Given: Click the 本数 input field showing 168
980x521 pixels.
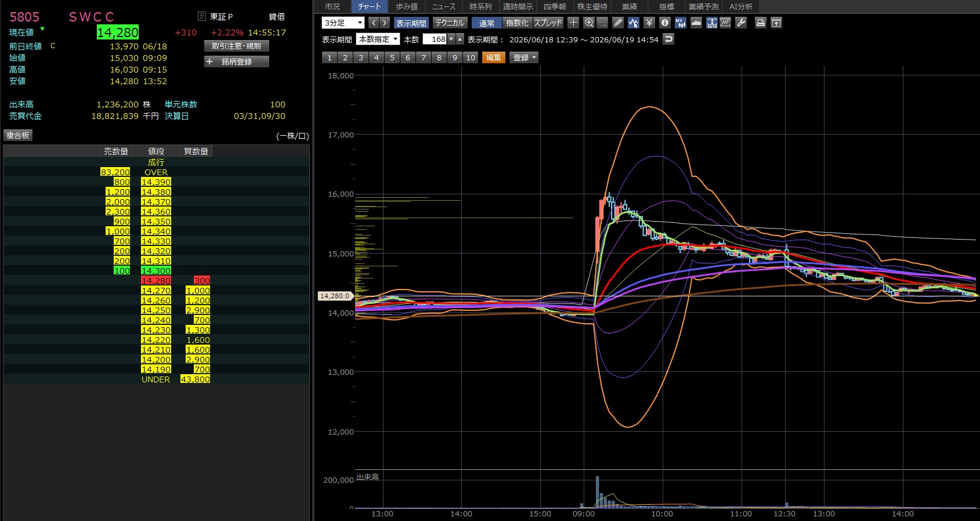Looking at the screenshot, I should pos(435,39).
